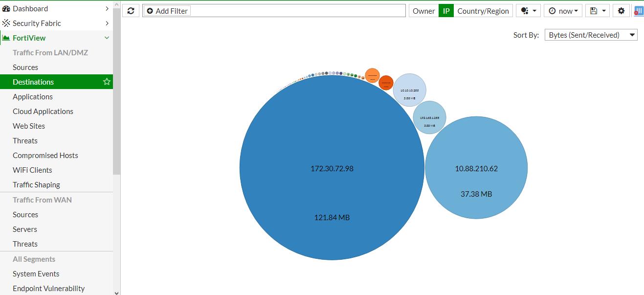Image resolution: width=644 pixels, height=295 pixels.
Task: Click the blue bar chart icon at the toolbar's right edge
Action: click(639, 11)
